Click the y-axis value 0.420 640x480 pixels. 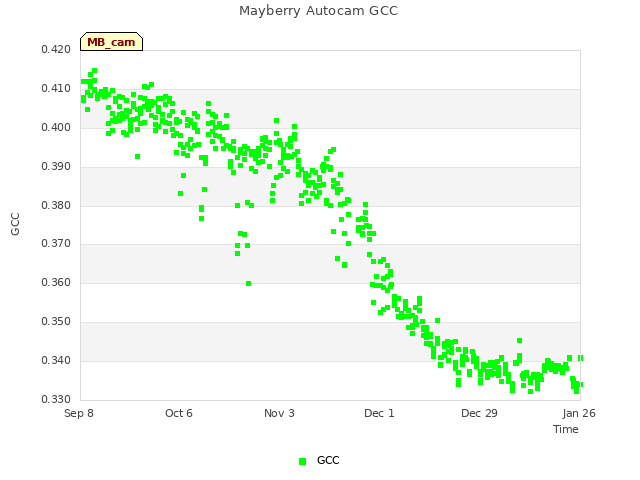(56, 49)
